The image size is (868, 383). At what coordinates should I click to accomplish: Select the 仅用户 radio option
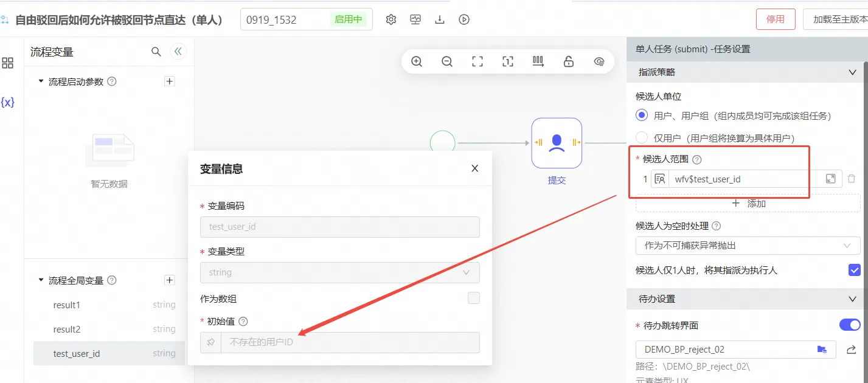(642, 138)
